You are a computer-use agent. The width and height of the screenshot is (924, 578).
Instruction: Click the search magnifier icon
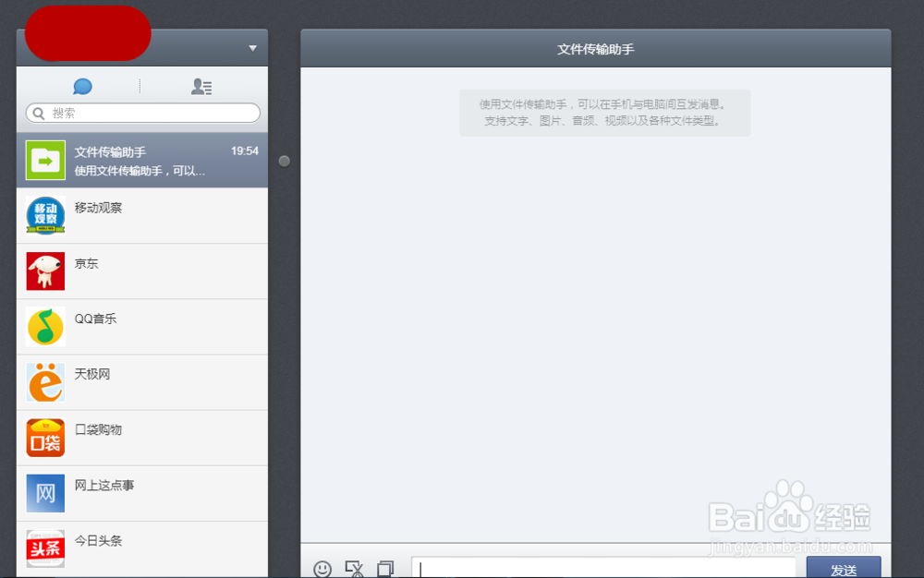37,113
